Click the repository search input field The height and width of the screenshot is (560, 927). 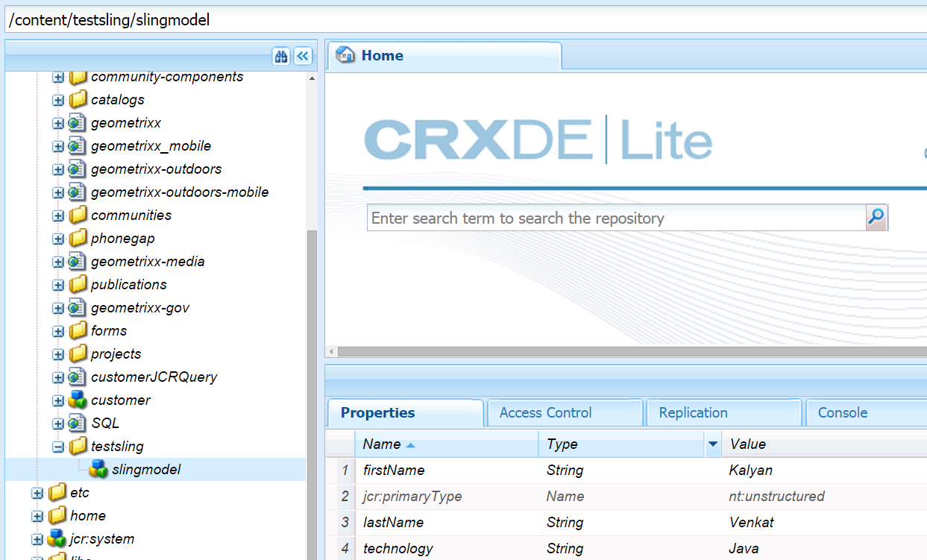[616, 218]
